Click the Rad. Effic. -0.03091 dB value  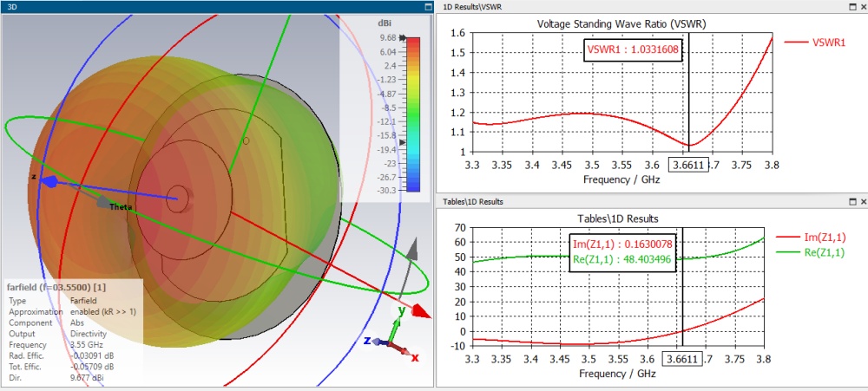pos(93,355)
